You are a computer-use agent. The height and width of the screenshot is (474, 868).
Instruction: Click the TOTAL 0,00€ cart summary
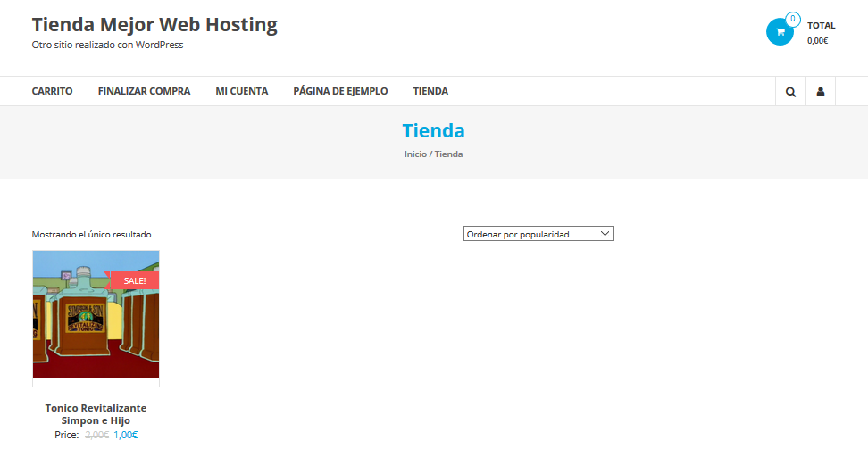[821, 33]
